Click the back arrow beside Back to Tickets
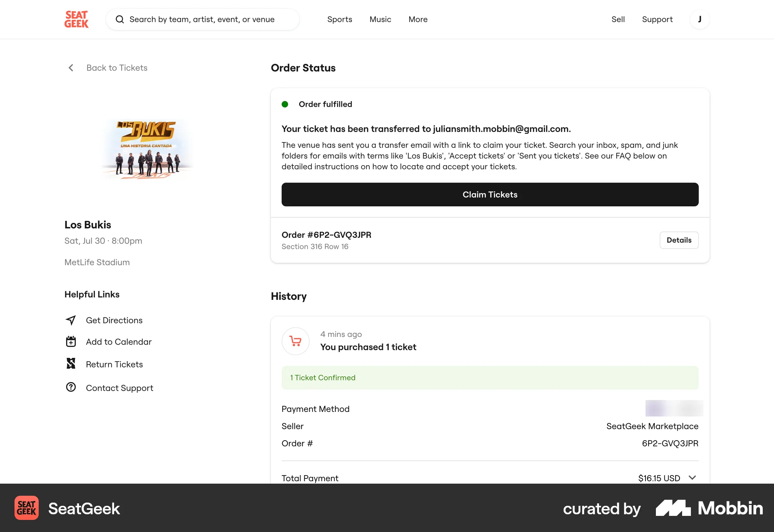This screenshot has width=774, height=532. [71, 67]
